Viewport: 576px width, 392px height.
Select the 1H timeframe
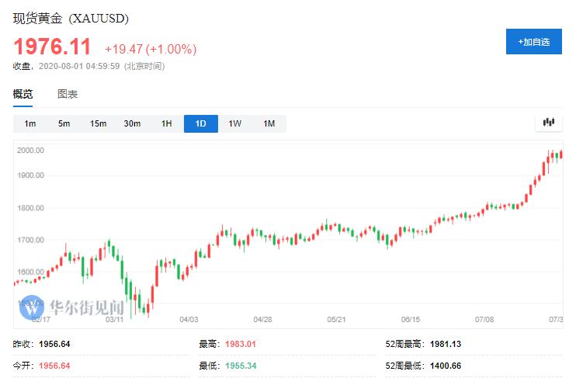point(166,123)
